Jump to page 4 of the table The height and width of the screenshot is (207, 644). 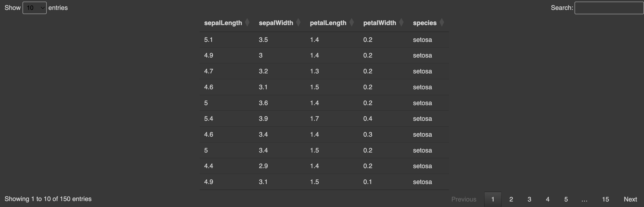[547, 199]
